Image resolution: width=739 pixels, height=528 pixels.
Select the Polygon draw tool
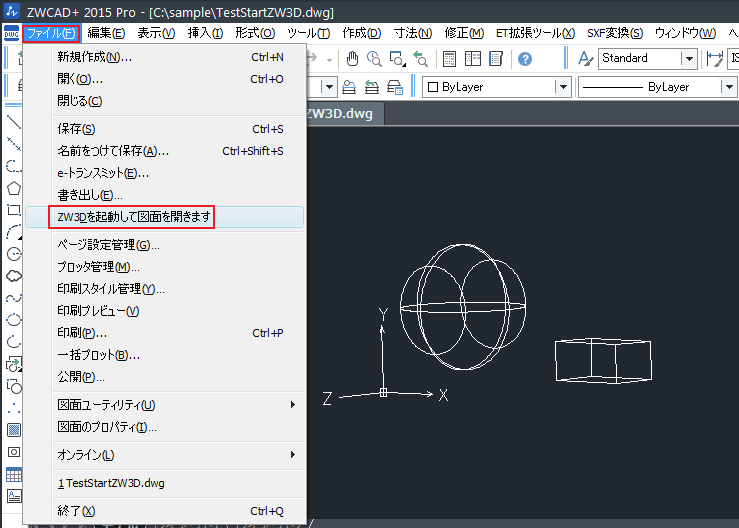[x=14, y=188]
